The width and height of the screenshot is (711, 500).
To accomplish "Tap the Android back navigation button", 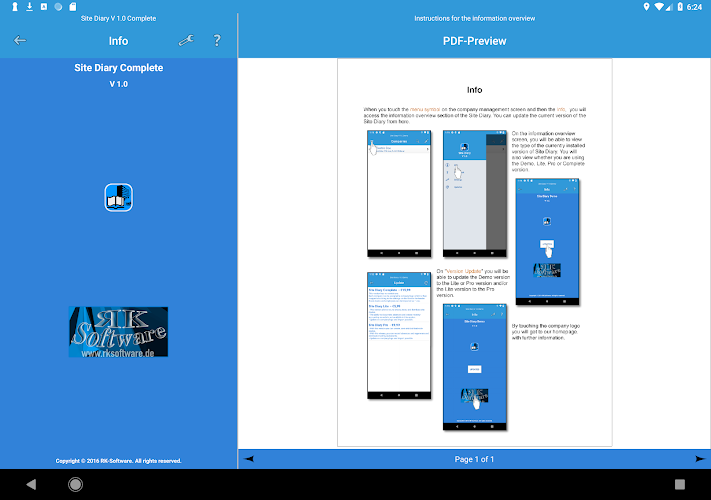I will tap(31, 485).
